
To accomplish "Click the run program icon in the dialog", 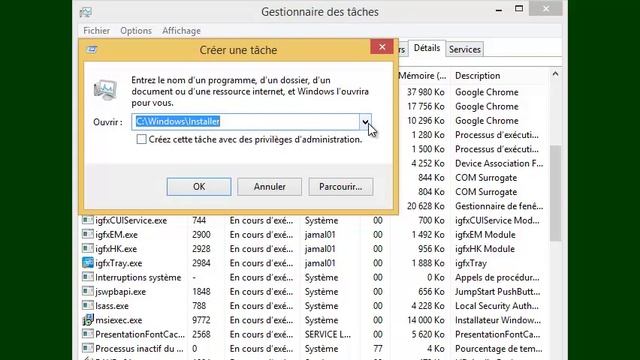I will point(105,90).
